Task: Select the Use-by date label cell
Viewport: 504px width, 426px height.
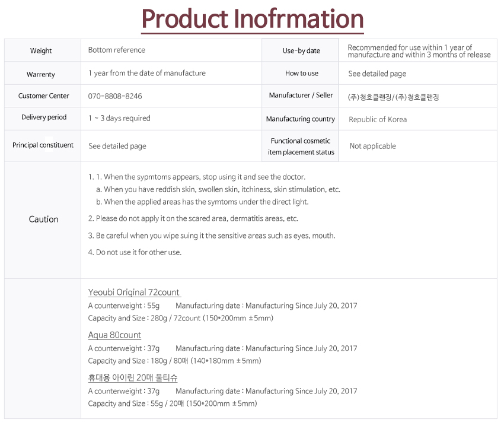Action: [301, 51]
